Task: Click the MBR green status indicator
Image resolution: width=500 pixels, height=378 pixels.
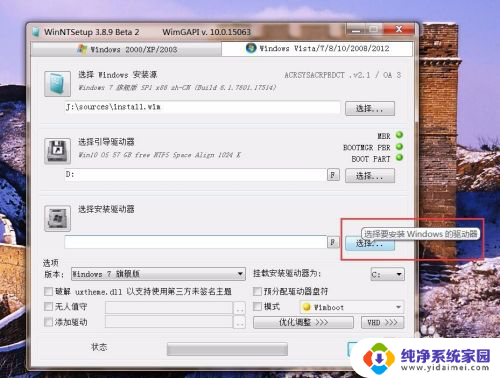Action: [x=399, y=135]
